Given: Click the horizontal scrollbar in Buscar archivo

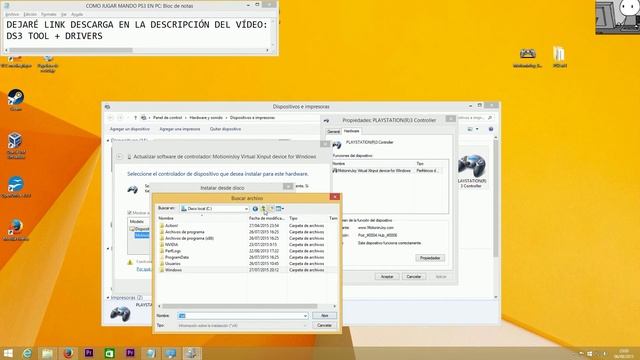Looking at the screenshot, I should click(239, 306).
